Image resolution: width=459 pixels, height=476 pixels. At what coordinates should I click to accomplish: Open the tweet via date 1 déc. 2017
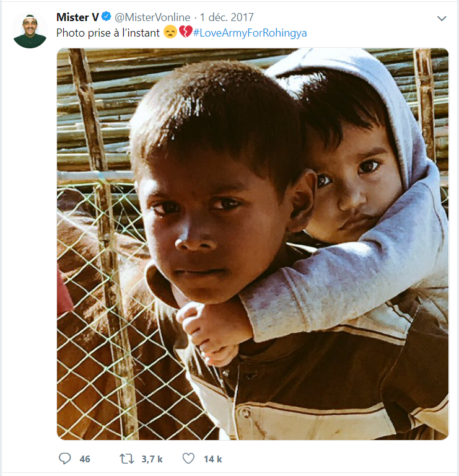point(227,17)
